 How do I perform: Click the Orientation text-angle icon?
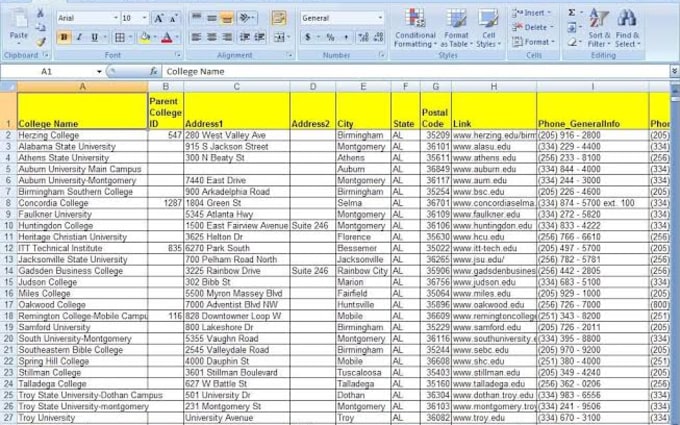coord(245,18)
